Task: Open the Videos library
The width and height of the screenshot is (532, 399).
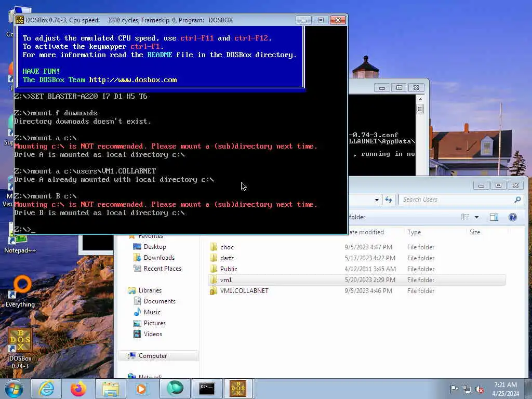Action: tap(153, 334)
